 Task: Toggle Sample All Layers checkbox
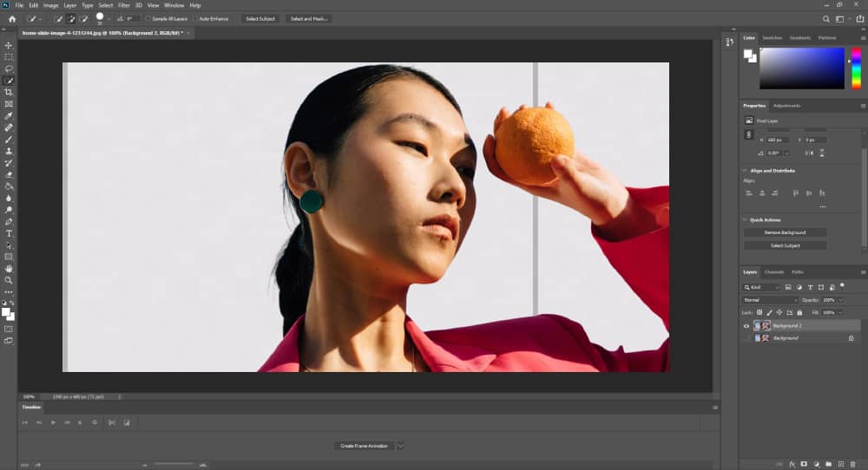tap(148, 19)
